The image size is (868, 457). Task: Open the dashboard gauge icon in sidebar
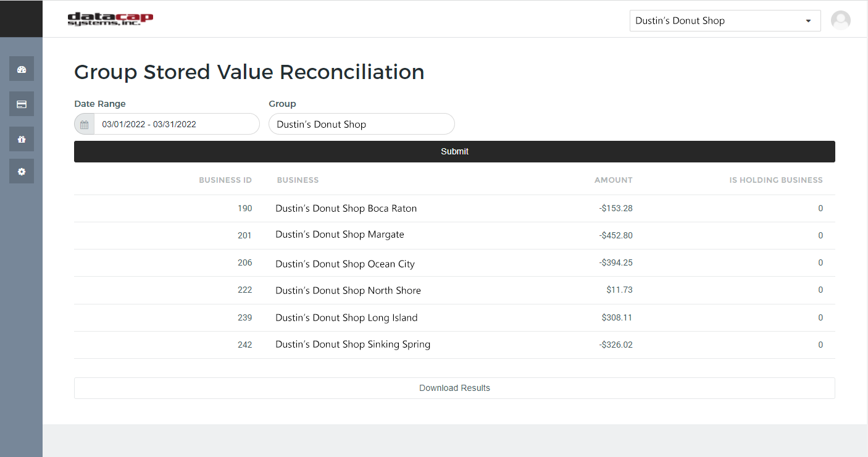coord(22,69)
